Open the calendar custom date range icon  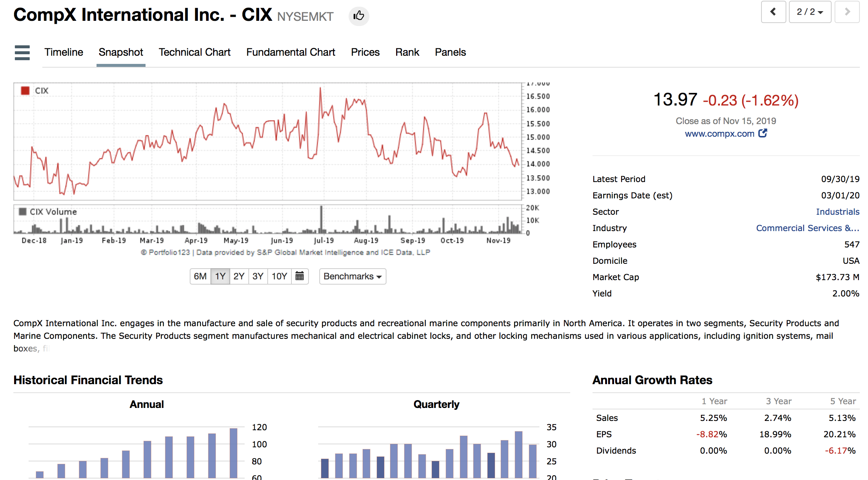coord(300,276)
